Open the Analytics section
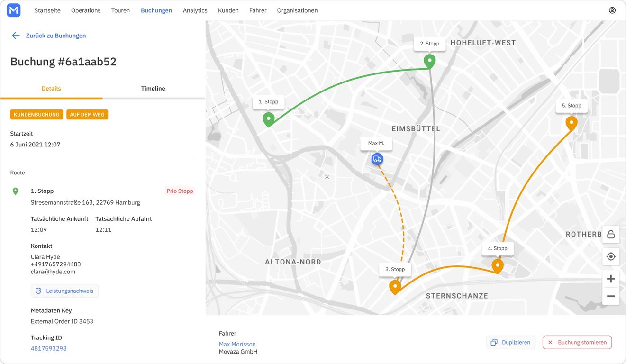This screenshot has height=364, width=626. point(195,10)
